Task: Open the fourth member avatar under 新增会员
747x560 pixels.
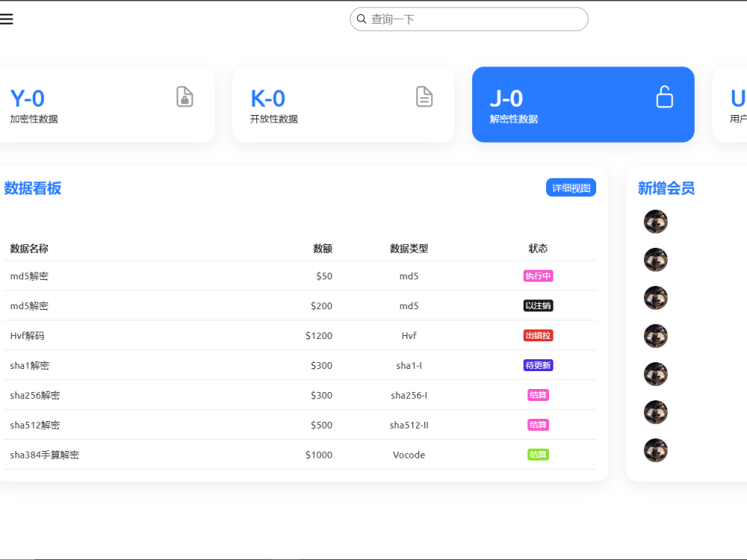Action: click(x=656, y=336)
